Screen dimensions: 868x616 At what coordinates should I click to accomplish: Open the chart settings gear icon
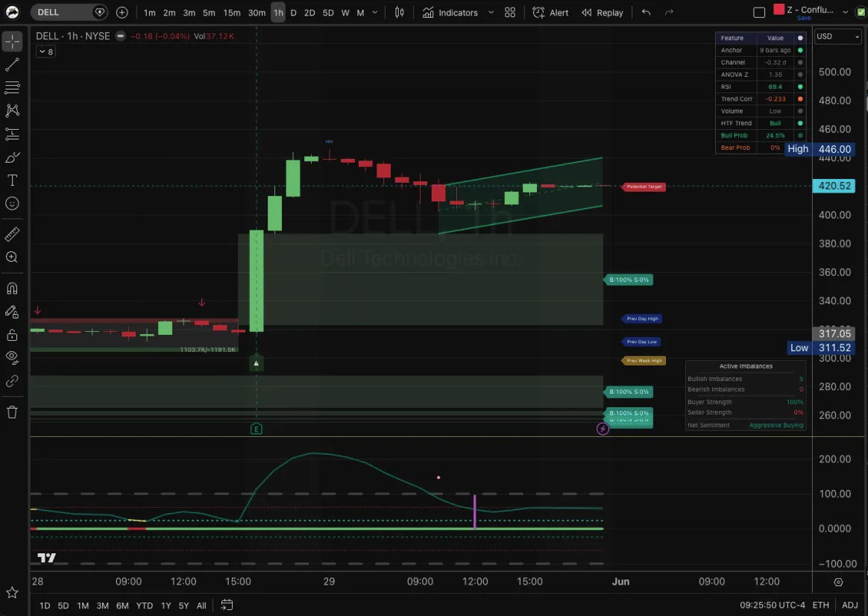838,582
